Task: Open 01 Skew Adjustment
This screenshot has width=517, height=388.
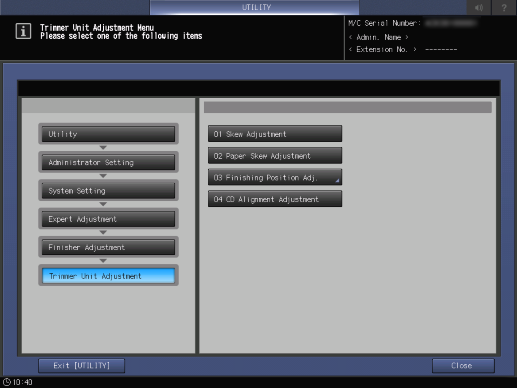Action: click(x=275, y=134)
